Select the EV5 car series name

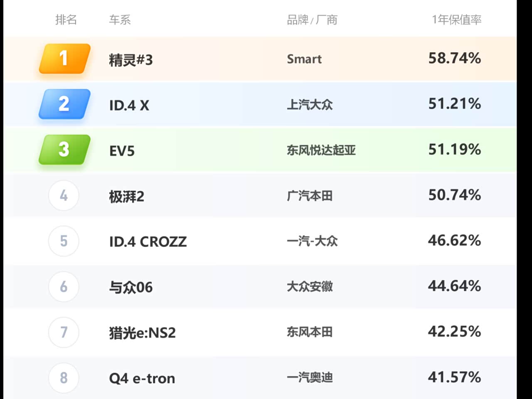[x=122, y=151]
